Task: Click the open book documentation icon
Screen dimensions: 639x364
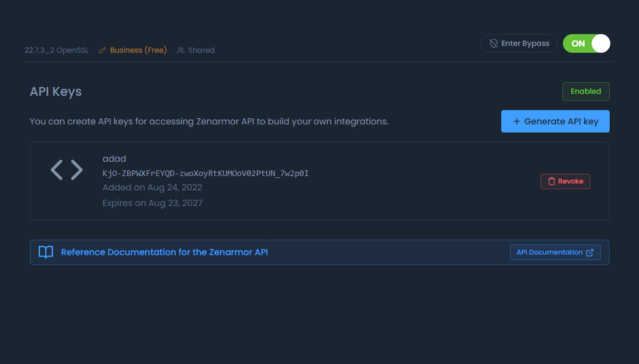Action: (x=46, y=252)
